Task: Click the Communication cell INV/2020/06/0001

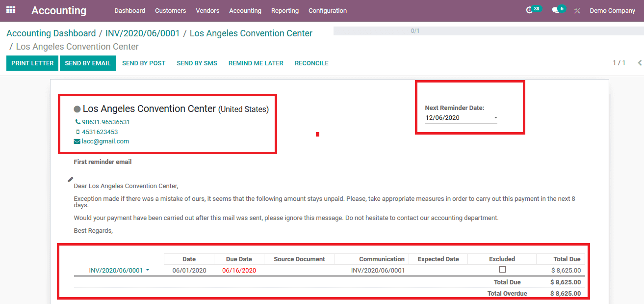Action: pyautogui.click(x=378, y=270)
